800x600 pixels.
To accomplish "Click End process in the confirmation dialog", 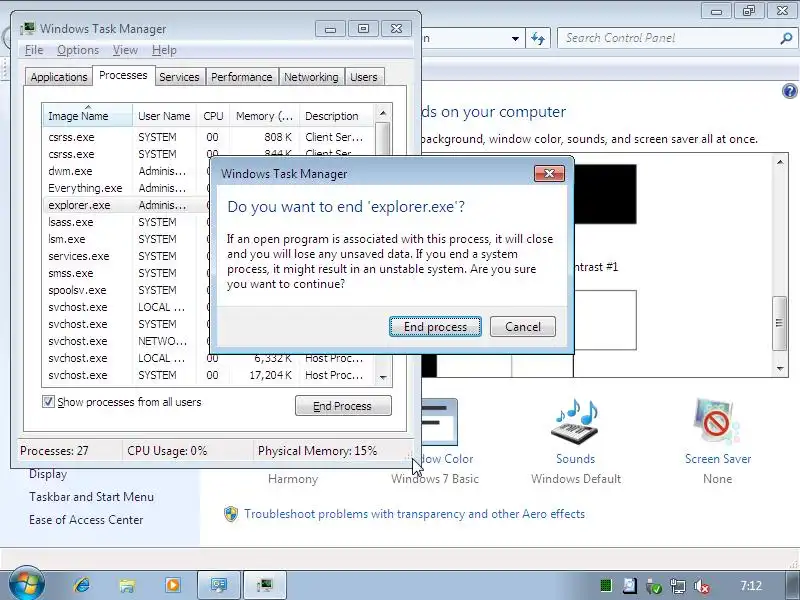I will (435, 327).
